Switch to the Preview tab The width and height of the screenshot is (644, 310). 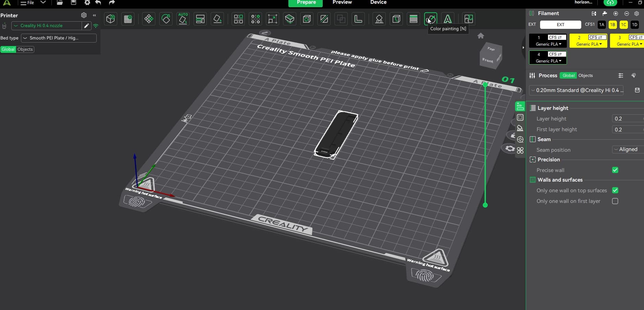coord(342,2)
